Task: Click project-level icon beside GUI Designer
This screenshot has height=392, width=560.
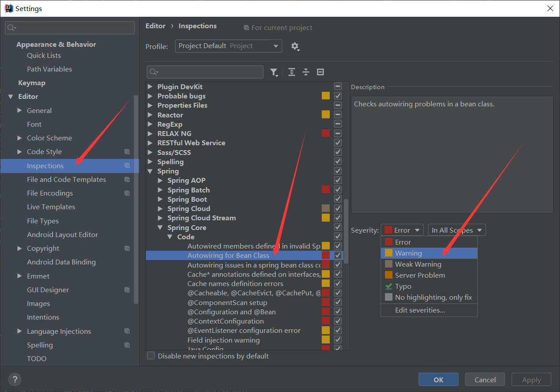Action: coord(127,290)
